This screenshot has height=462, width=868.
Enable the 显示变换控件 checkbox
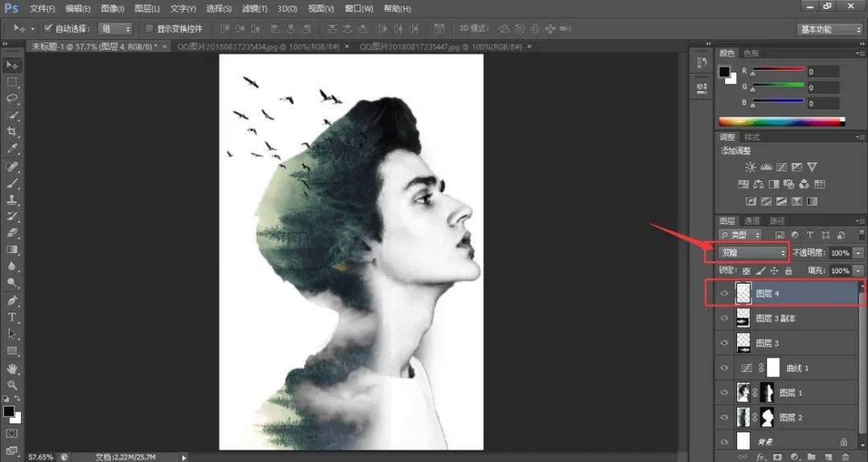pos(149,28)
